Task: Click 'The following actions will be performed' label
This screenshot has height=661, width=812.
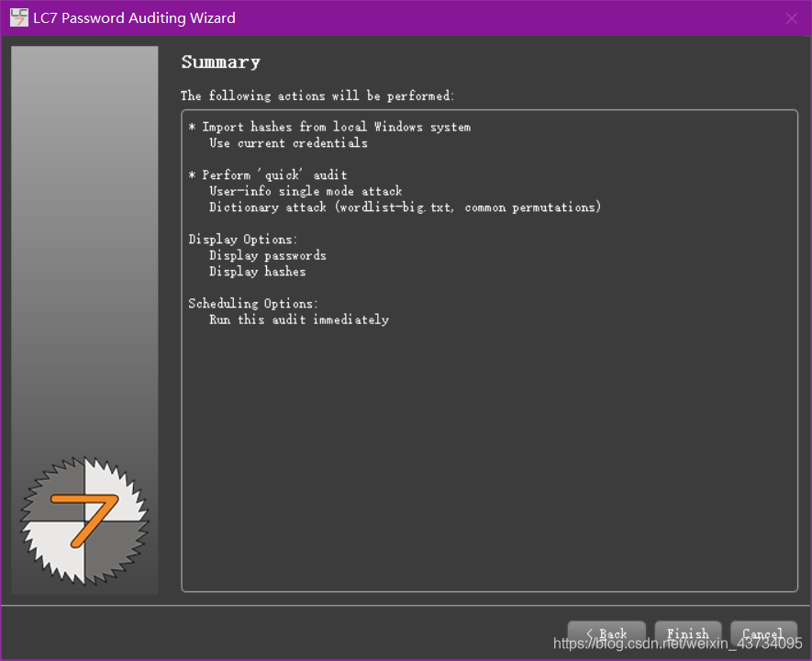Action: click(x=317, y=95)
